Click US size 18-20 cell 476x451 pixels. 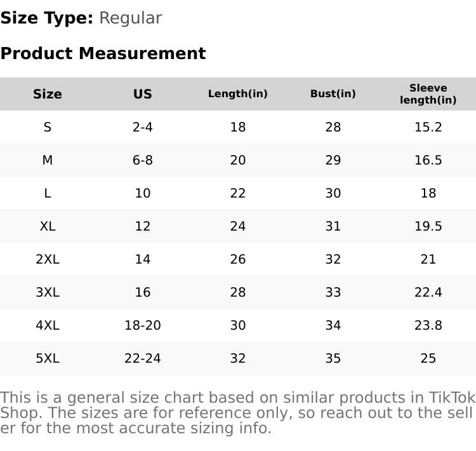[x=143, y=325]
